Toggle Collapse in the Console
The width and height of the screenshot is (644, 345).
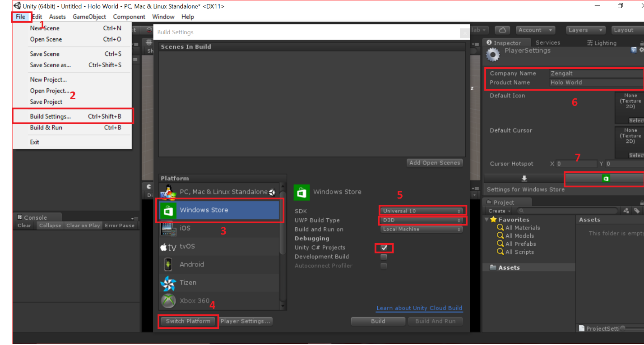tap(50, 225)
